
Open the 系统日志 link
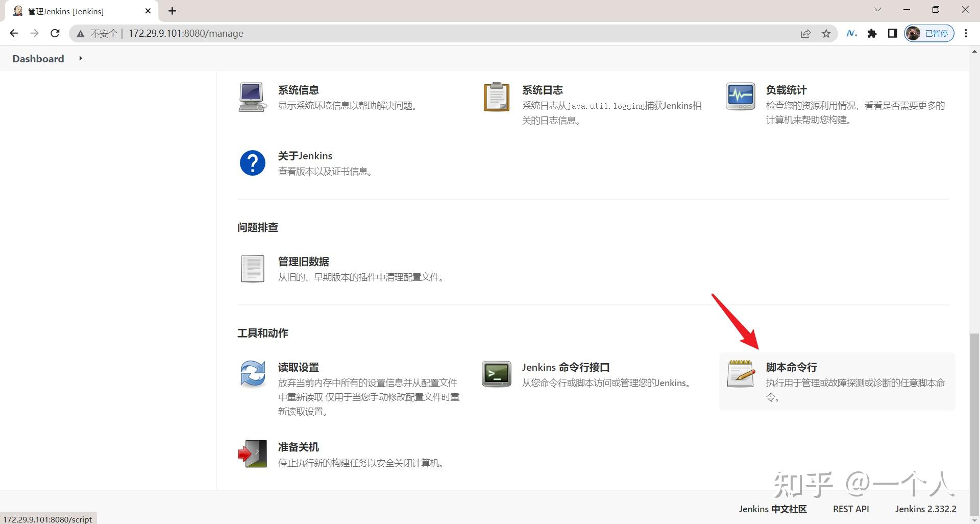(x=542, y=90)
